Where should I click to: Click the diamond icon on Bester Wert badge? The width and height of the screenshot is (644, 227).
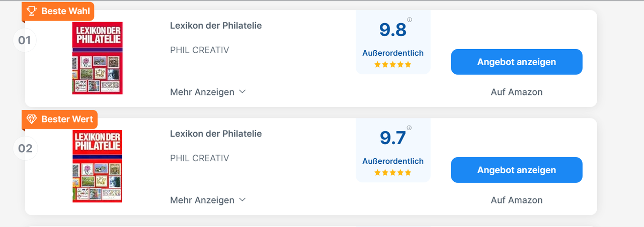(x=32, y=119)
